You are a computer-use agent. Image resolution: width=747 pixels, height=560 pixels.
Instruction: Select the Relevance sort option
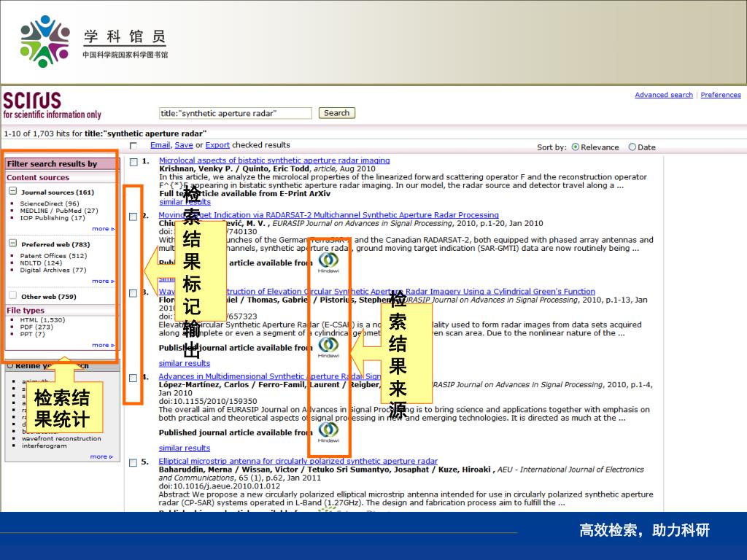coord(576,147)
